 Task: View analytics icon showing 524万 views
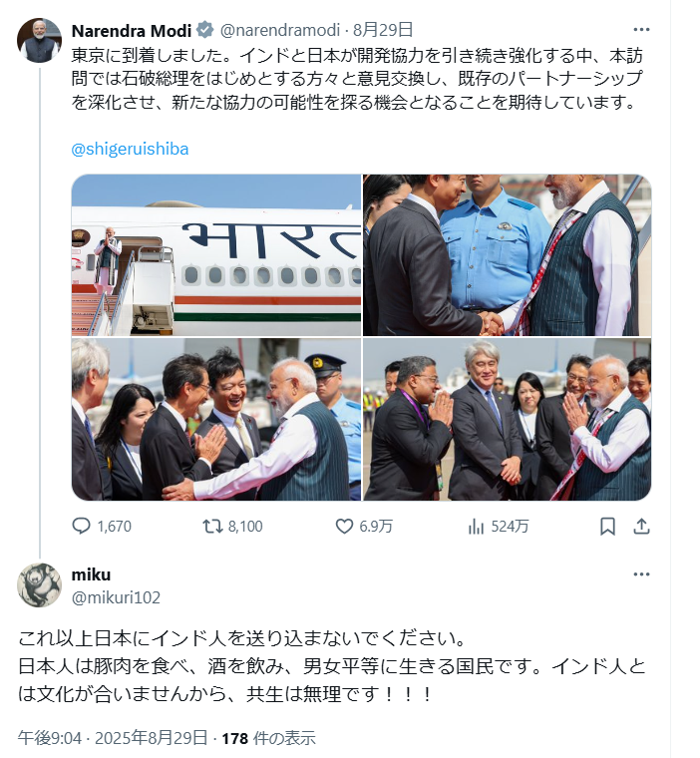476,526
